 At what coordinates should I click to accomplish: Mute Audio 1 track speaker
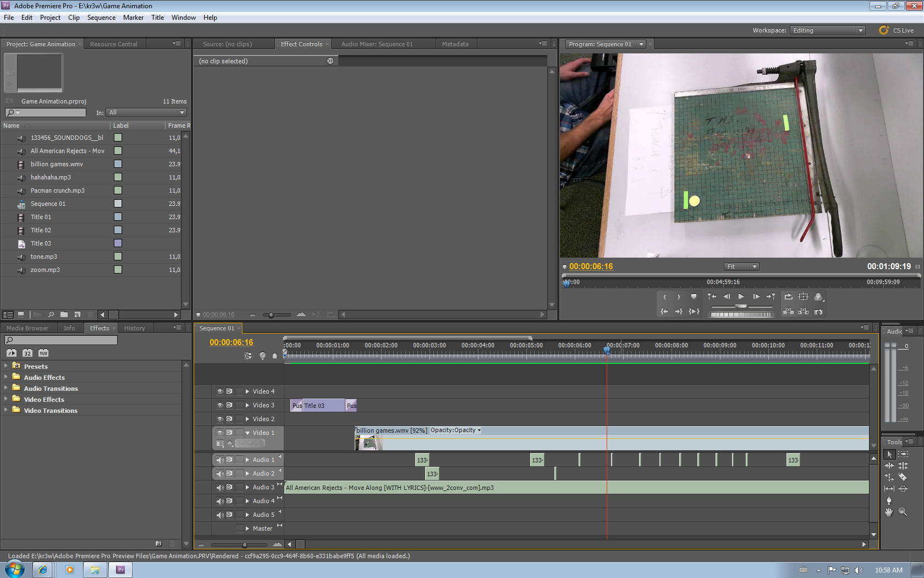[x=220, y=460]
